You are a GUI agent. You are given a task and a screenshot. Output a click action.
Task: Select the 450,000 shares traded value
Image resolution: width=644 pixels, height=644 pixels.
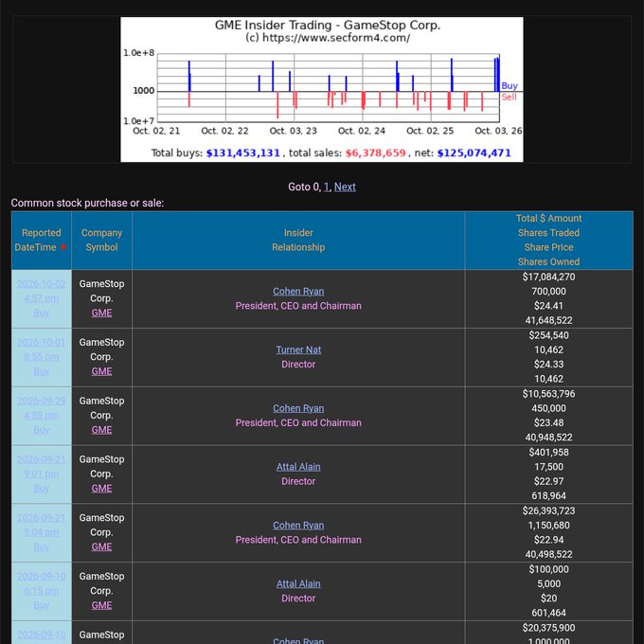pyautogui.click(x=548, y=408)
